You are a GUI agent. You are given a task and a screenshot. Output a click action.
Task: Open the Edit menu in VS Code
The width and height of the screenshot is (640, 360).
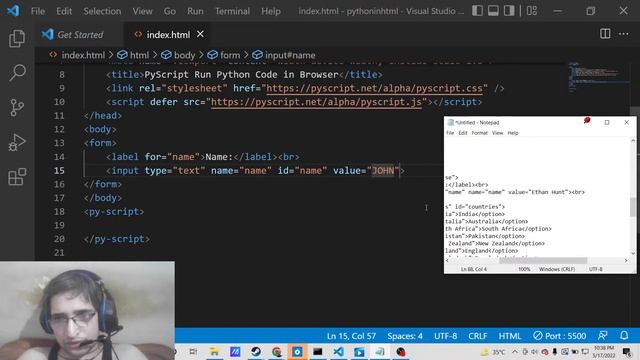(64, 11)
